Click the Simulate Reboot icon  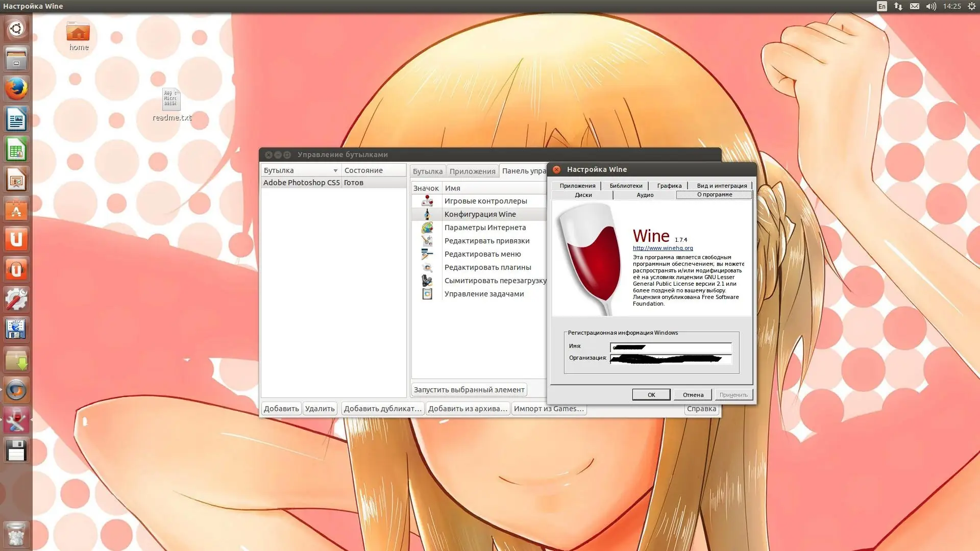[427, 281]
